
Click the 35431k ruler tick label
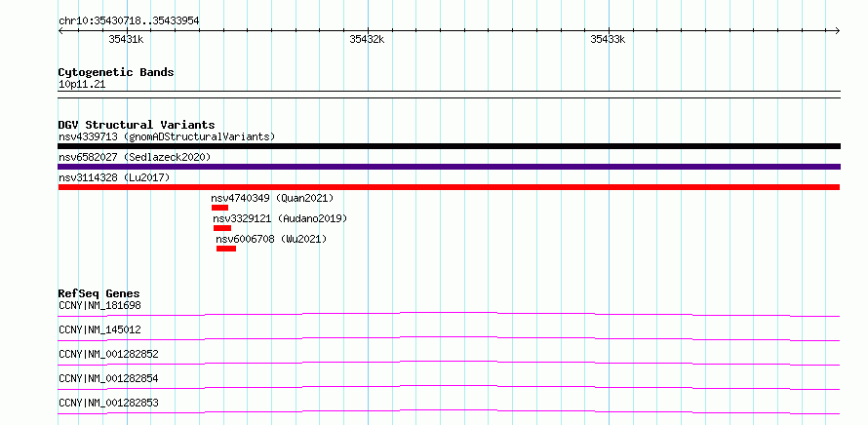[126, 39]
